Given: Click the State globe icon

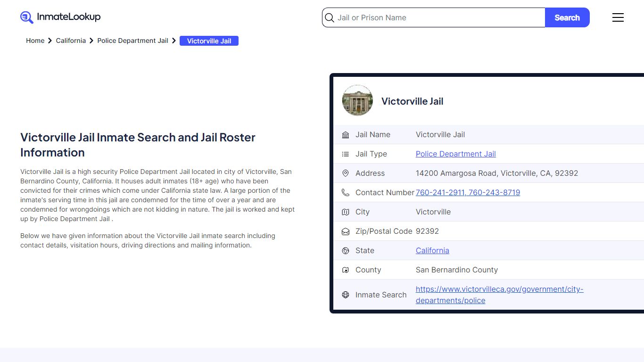Looking at the screenshot, I should [346, 251].
